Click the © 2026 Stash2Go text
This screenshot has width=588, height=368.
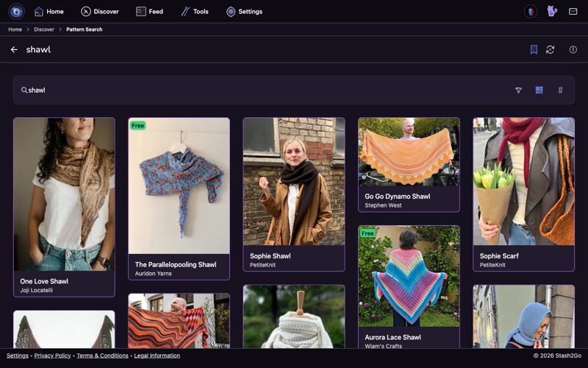pyautogui.click(x=557, y=355)
